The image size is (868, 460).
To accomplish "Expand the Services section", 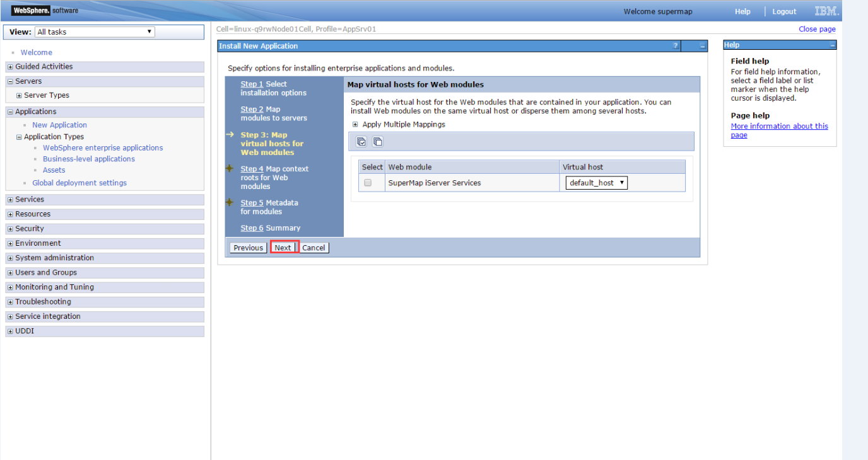I will point(10,200).
